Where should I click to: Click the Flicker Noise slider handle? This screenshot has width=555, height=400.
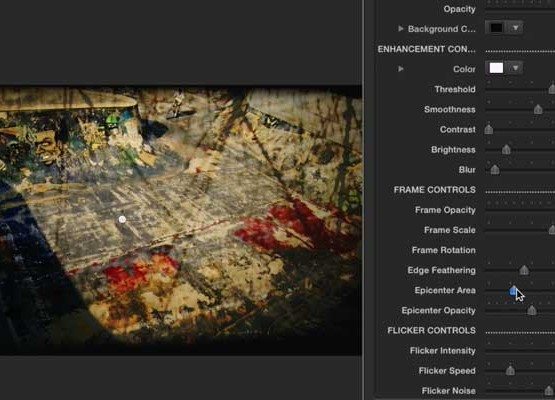pyautogui.click(x=549, y=390)
